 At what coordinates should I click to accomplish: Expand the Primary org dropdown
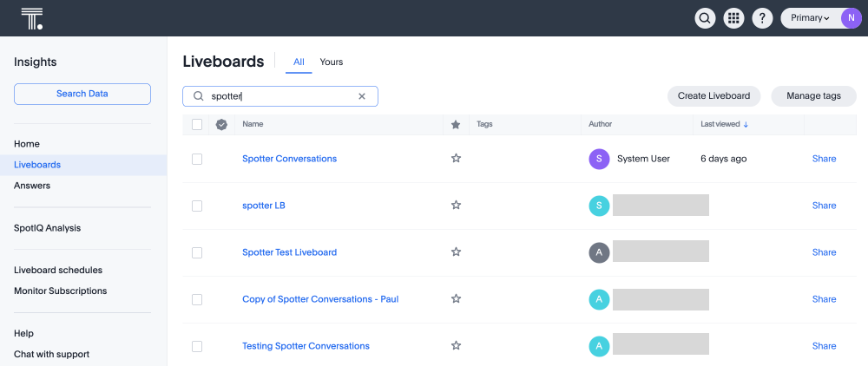[x=811, y=18]
